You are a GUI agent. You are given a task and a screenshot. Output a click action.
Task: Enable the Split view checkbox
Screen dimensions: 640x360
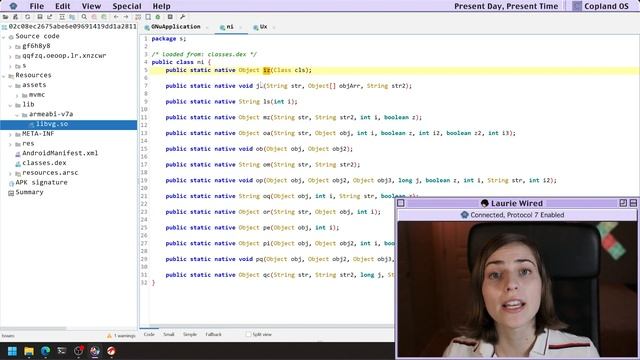[248, 334]
